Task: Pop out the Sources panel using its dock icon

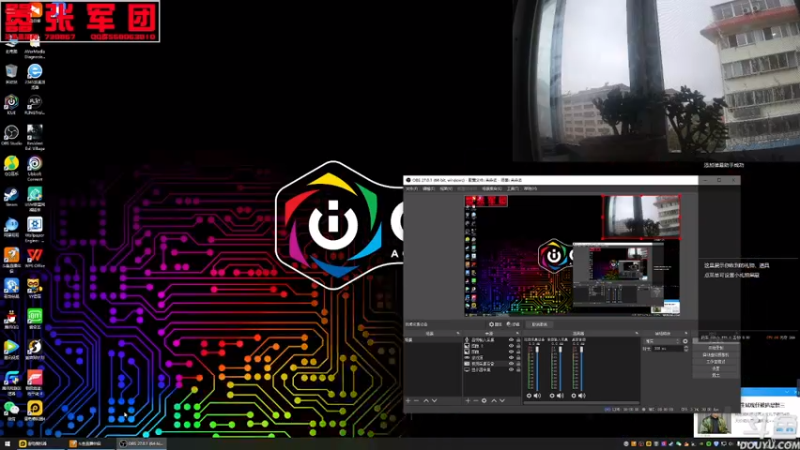Action: [x=517, y=333]
